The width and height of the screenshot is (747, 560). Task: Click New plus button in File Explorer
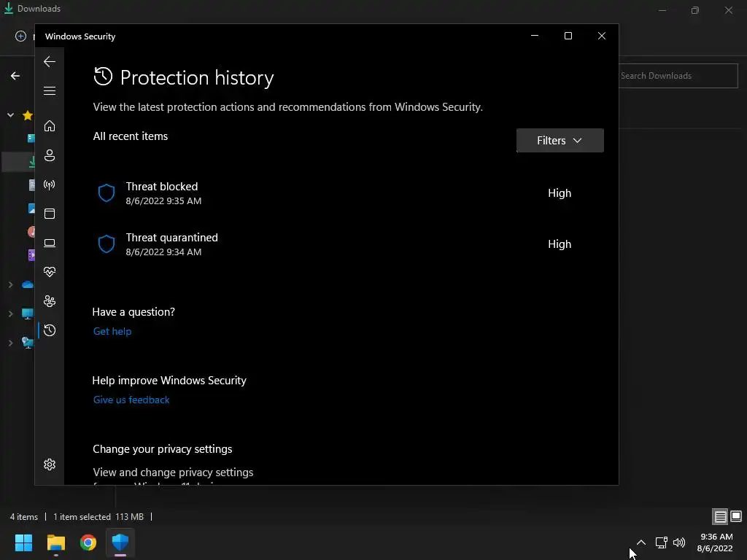pos(20,36)
